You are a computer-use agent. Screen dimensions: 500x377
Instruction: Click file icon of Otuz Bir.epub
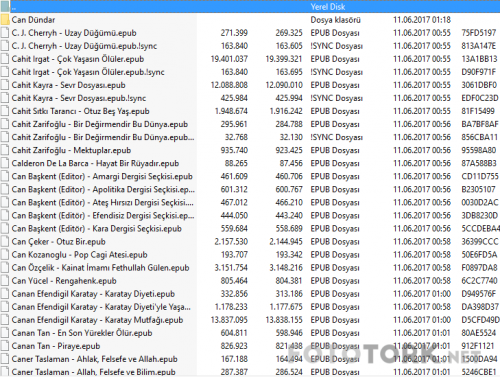click(x=5, y=242)
